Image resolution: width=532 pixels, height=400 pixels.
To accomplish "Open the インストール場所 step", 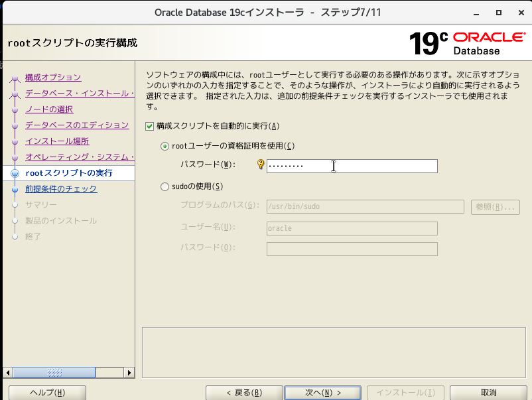I will pos(57,141).
